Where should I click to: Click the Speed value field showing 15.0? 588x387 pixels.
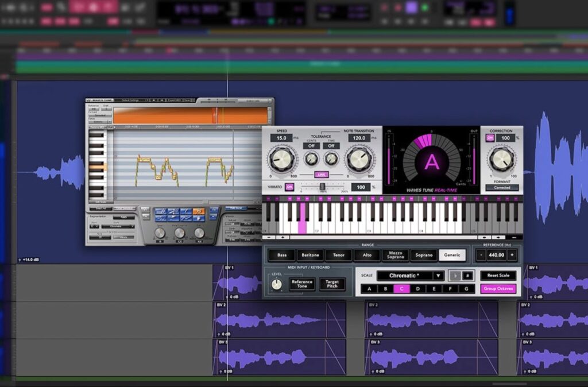(281, 138)
